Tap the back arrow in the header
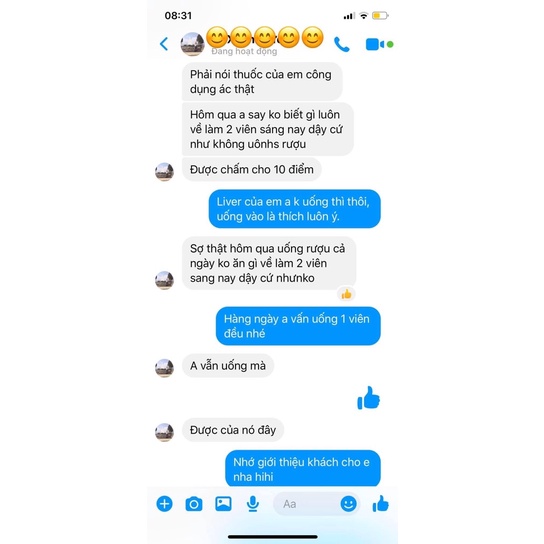This screenshot has width=544, height=544. click(x=164, y=44)
